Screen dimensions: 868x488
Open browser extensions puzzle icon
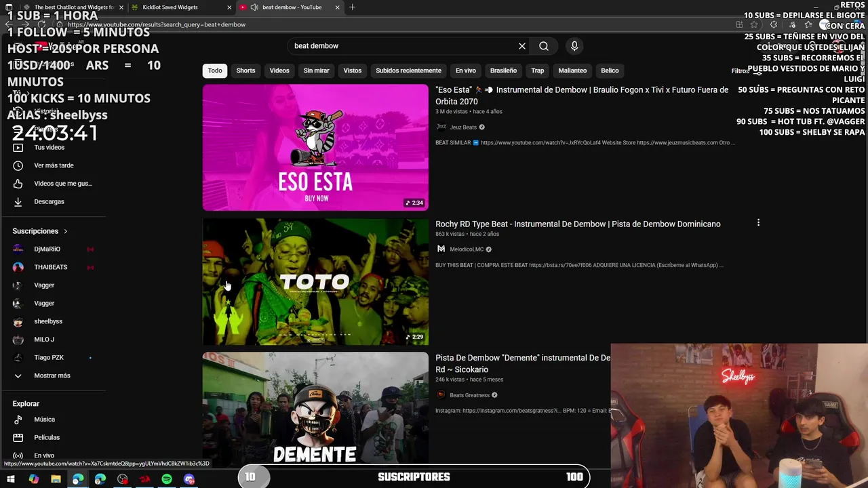click(x=774, y=24)
